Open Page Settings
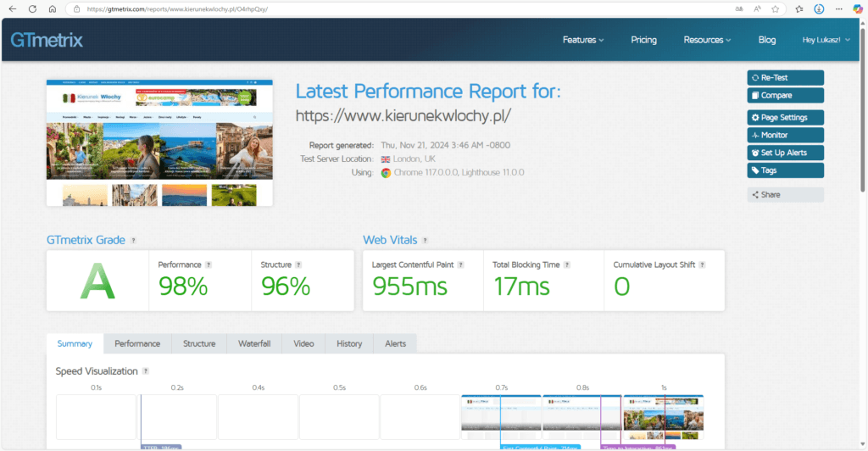This screenshot has height=451, width=868. [x=785, y=117]
